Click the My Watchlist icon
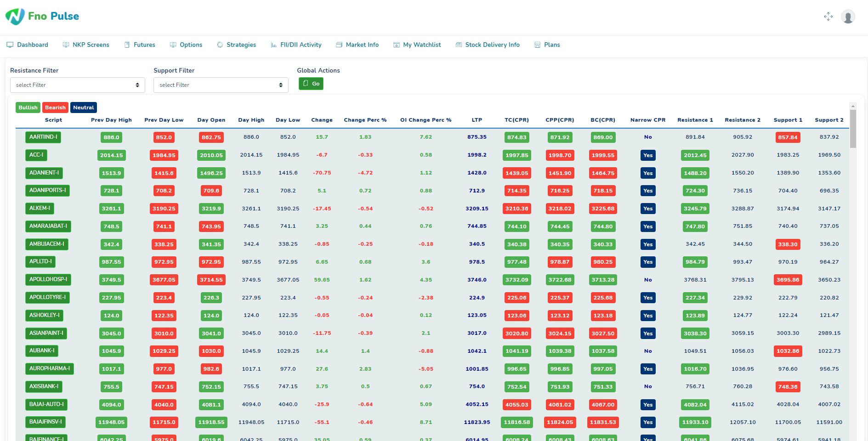The width and height of the screenshot is (868, 441). pos(397,45)
